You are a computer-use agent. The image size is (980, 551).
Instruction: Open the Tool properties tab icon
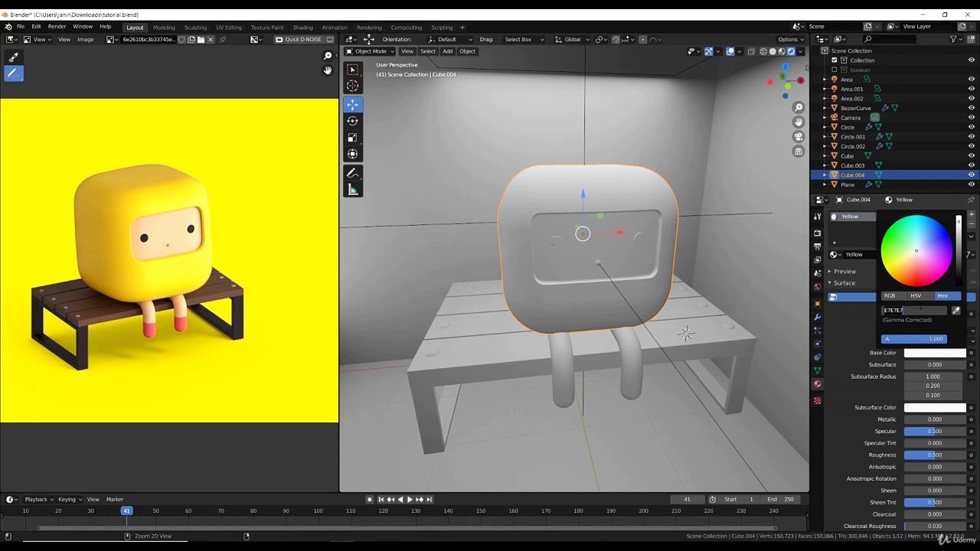[817, 217]
